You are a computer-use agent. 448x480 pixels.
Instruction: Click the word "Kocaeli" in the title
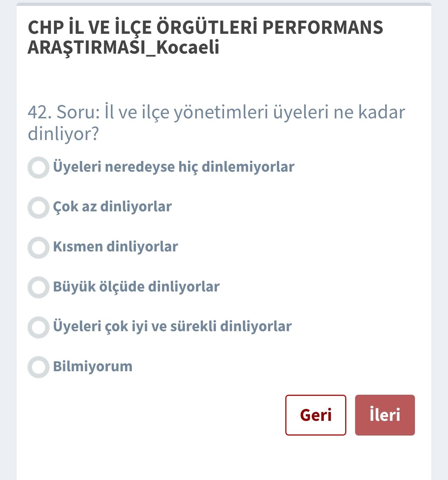(188, 47)
